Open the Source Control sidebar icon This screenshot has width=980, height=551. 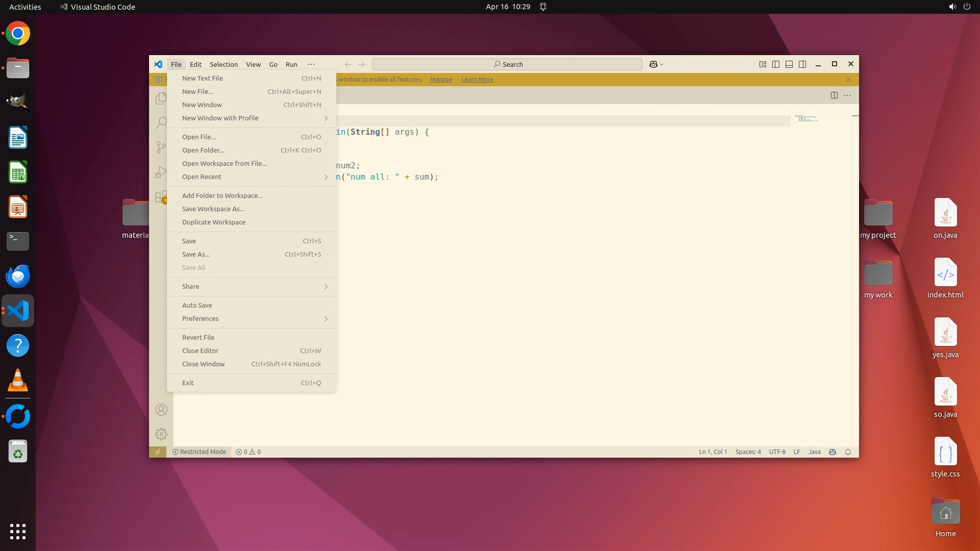pos(161,147)
